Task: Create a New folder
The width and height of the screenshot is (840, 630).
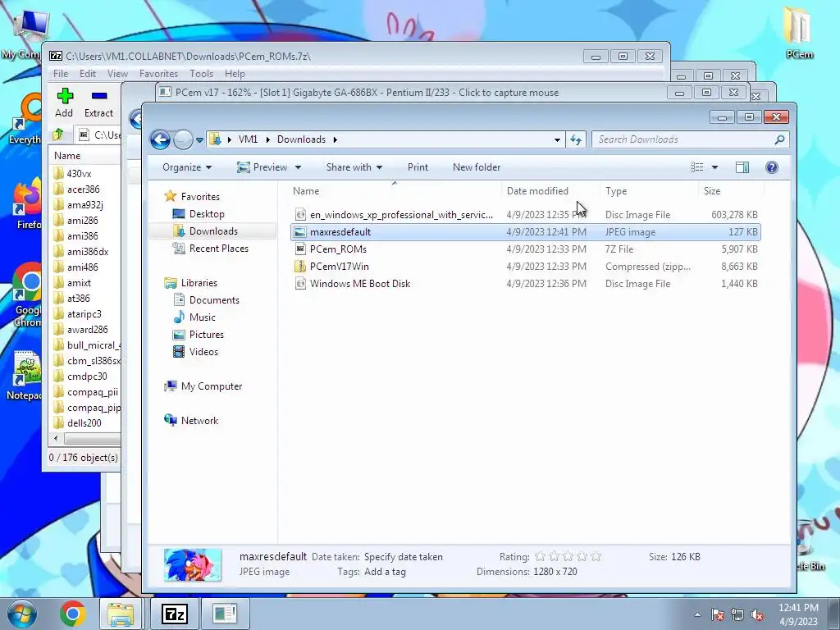Action: point(477,167)
